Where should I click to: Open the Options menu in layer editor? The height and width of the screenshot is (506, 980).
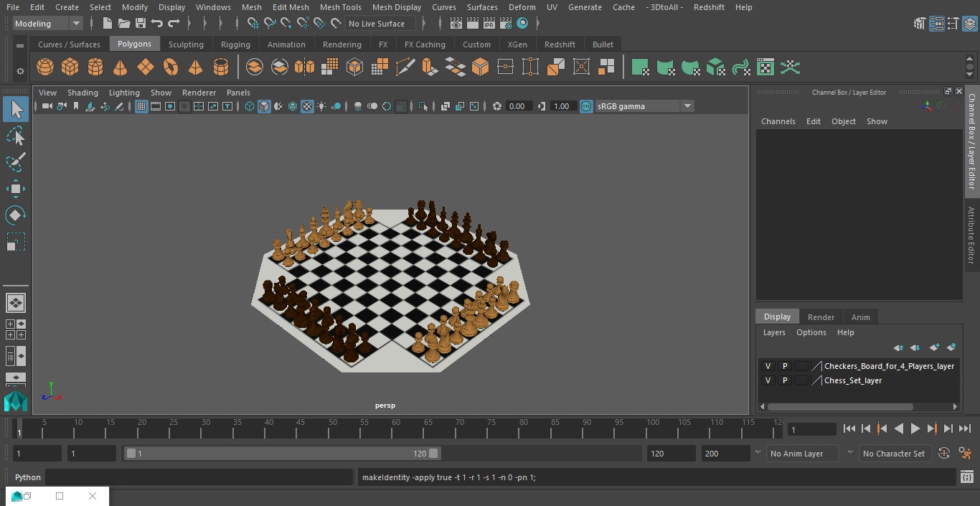point(811,332)
